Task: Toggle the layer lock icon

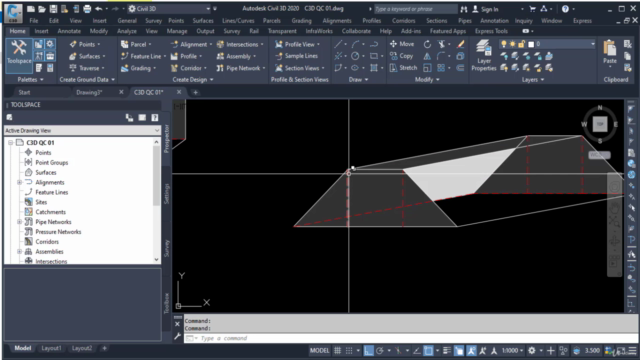Action: pyautogui.click(x=521, y=44)
